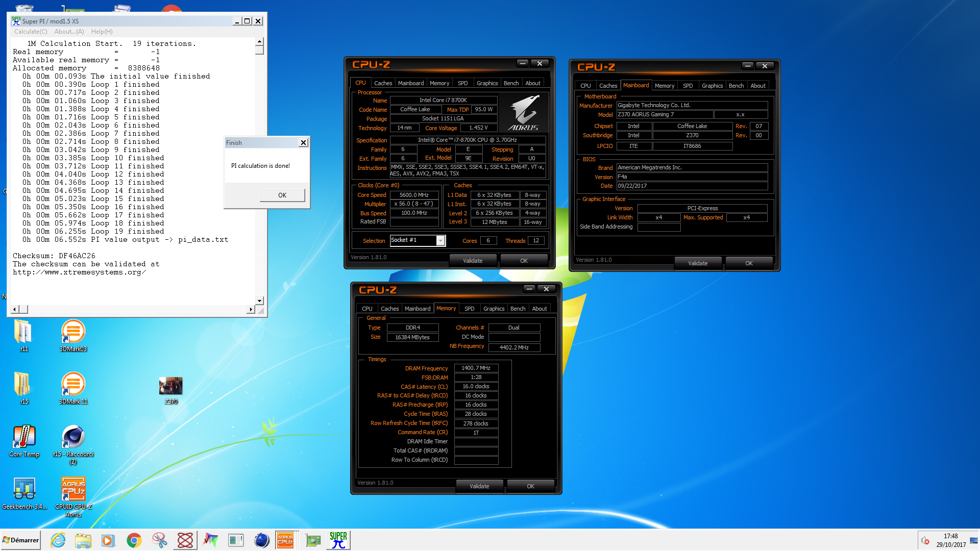Open the 3DMark11 desktop shortcut
This screenshot has height=551, width=980.
coord(73,388)
